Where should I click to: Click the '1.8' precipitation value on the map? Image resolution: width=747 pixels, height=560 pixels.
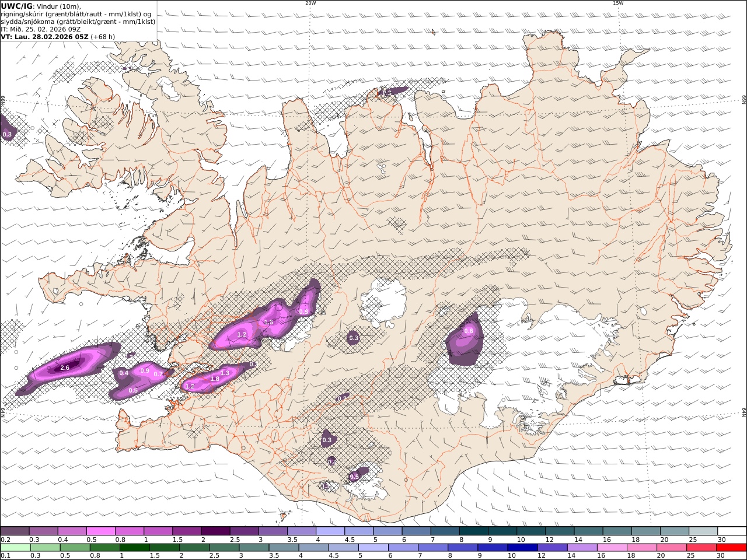click(215, 379)
